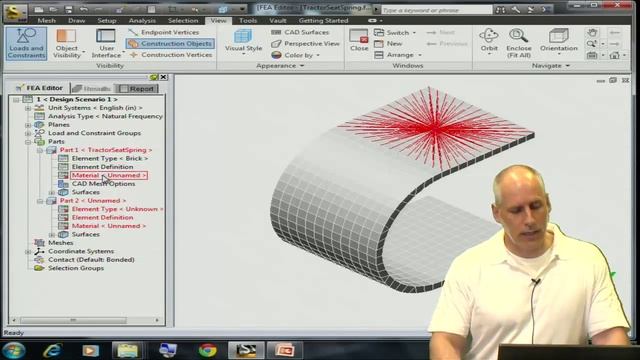Select the Zoom magnifier tool
The height and width of the screenshot is (360, 640).
591,43
